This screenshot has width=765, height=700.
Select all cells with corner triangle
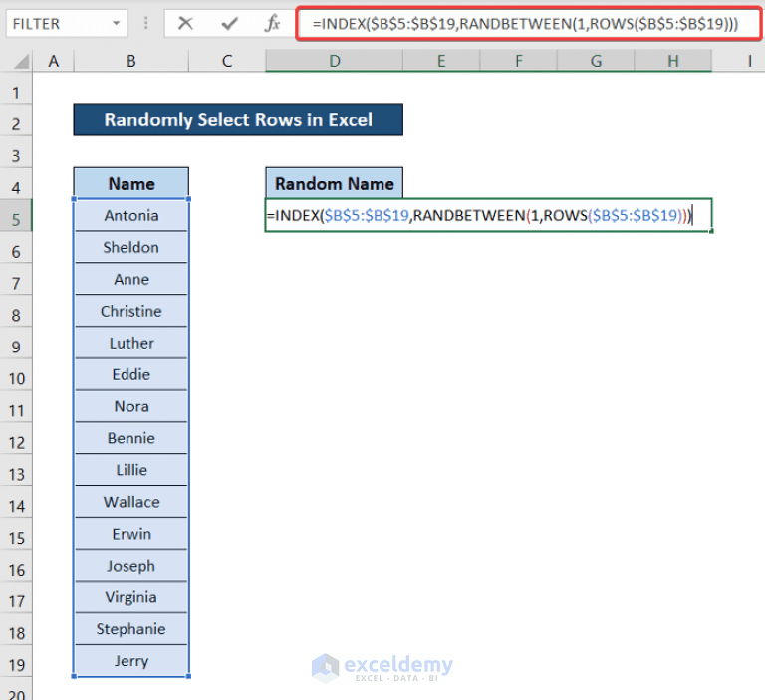click(x=21, y=62)
